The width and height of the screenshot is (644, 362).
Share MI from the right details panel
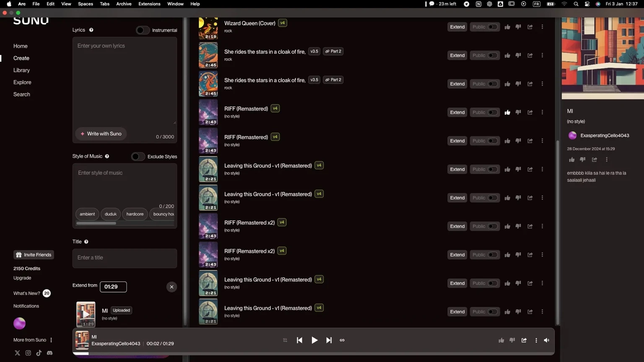click(595, 160)
